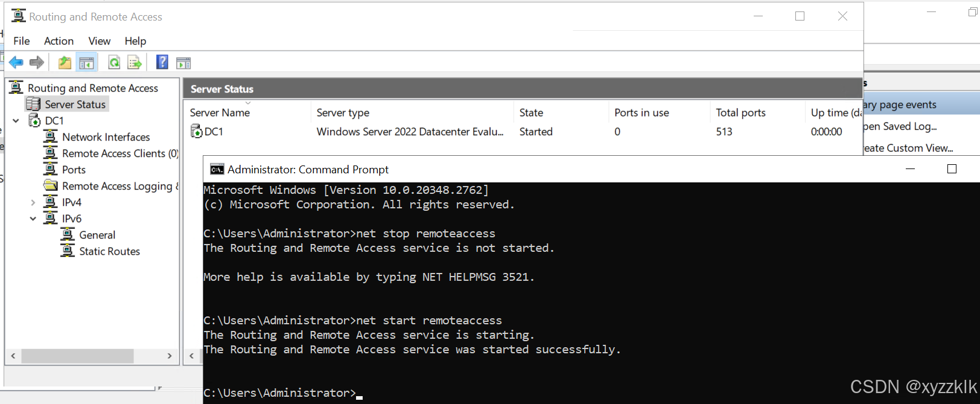Click the Refresh toolbar icon
The height and width of the screenshot is (404, 980).
tap(113, 62)
